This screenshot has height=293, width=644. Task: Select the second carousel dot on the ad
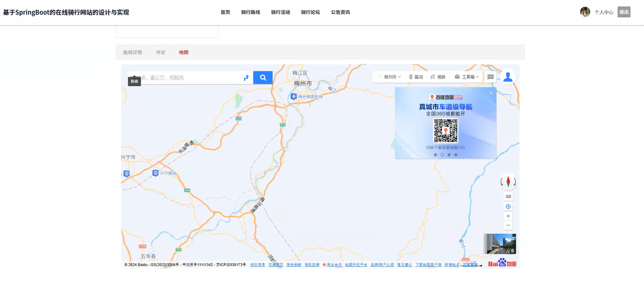point(442,155)
